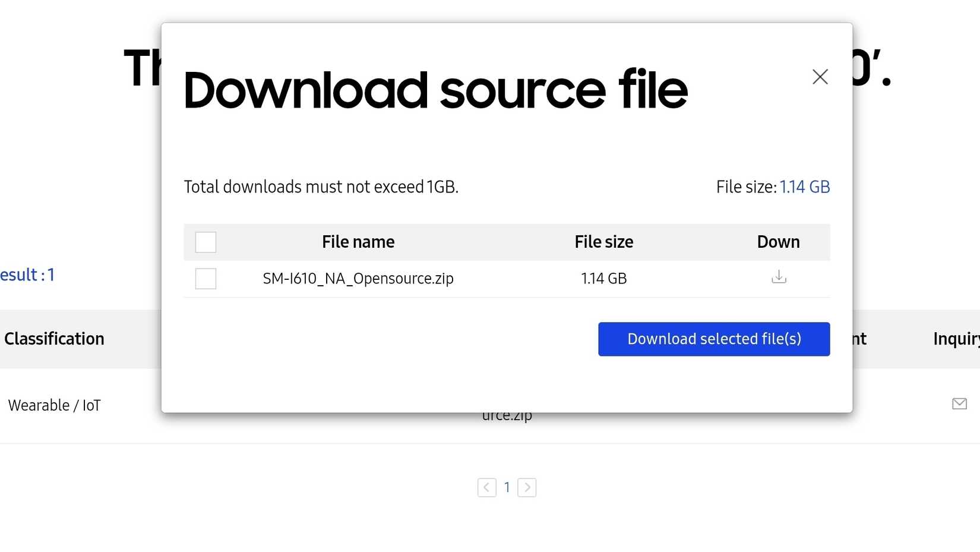Click the Download source file heading
980x552 pixels.
coord(435,90)
